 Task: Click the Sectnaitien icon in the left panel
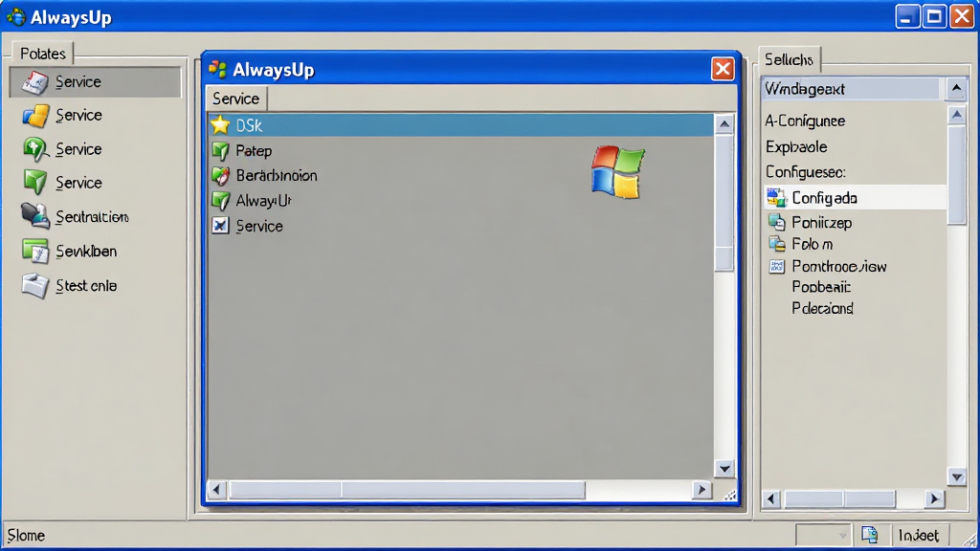35,216
